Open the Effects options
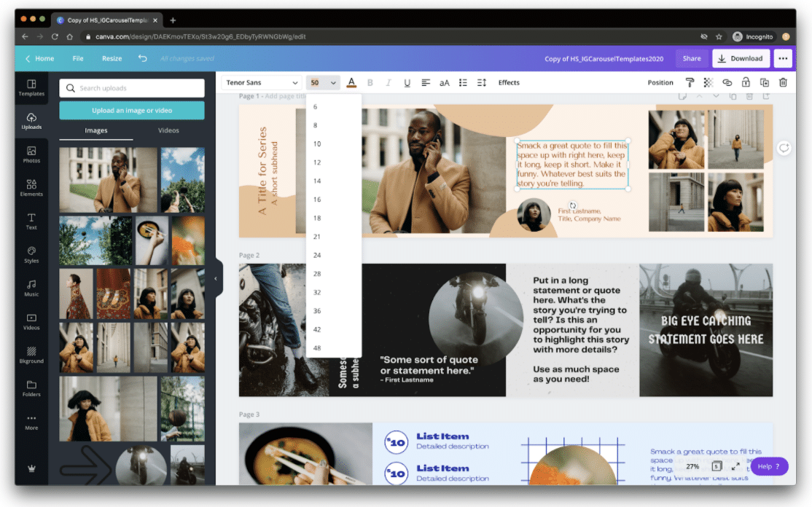The width and height of the screenshot is (812, 507). pyautogui.click(x=509, y=83)
